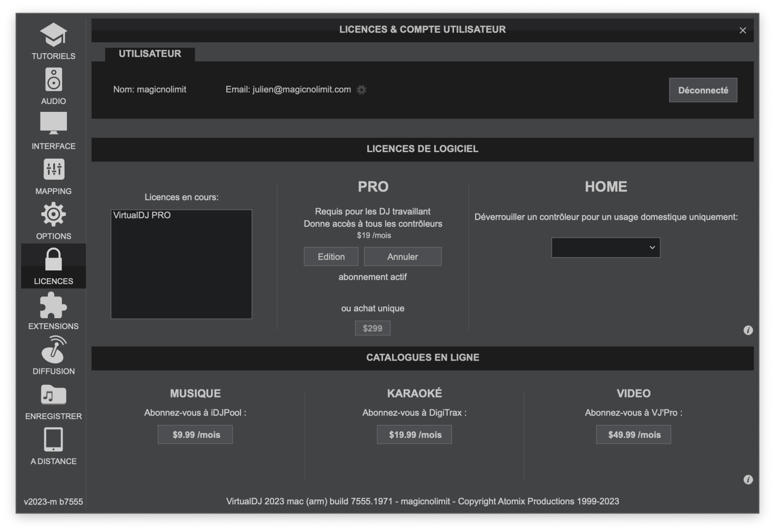The image size is (775, 532).
Task: Click the KARAOKÉ heading
Action: (x=415, y=393)
